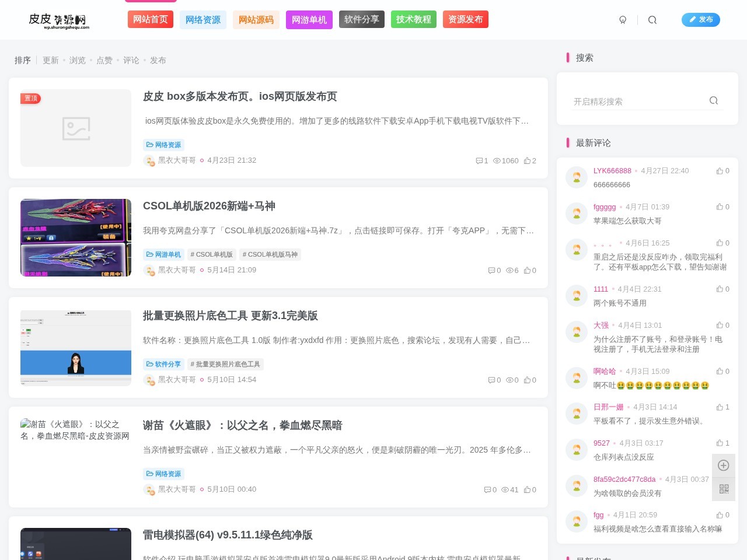Sort posts by 浏览
The width and height of the screenshot is (747, 560).
78,60
